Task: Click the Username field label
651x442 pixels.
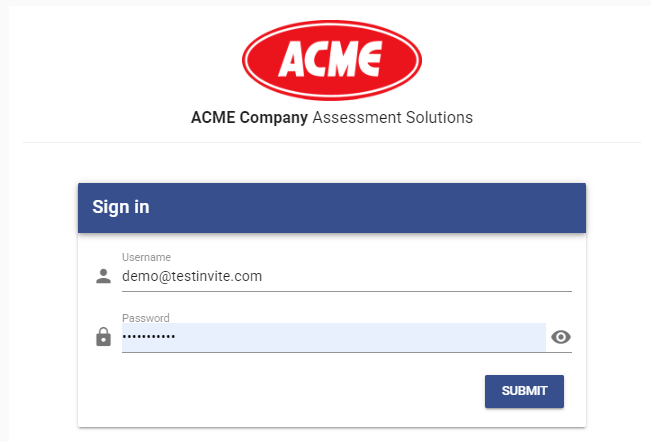Action: pyautogui.click(x=146, y=257)
